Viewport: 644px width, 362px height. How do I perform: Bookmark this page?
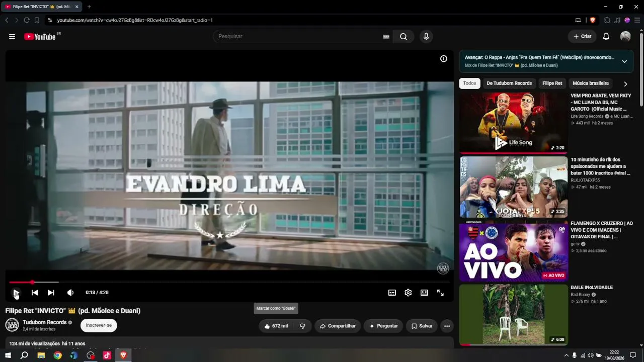(37, 20)
